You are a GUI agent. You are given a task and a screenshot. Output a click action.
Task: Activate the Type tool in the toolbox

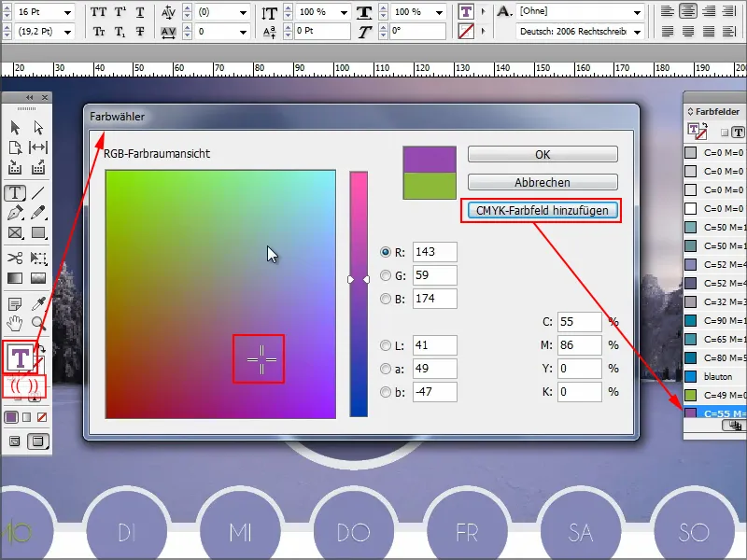(x=15, y=193)
